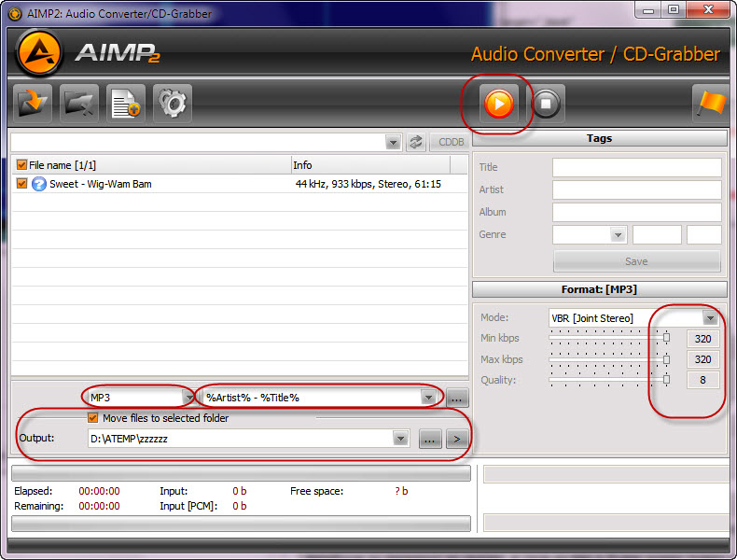Close the AIMP2 converter window
Image resolution: width=737 pixels, height=560 pixels.
pyautogui.click(x=709, y=9)
